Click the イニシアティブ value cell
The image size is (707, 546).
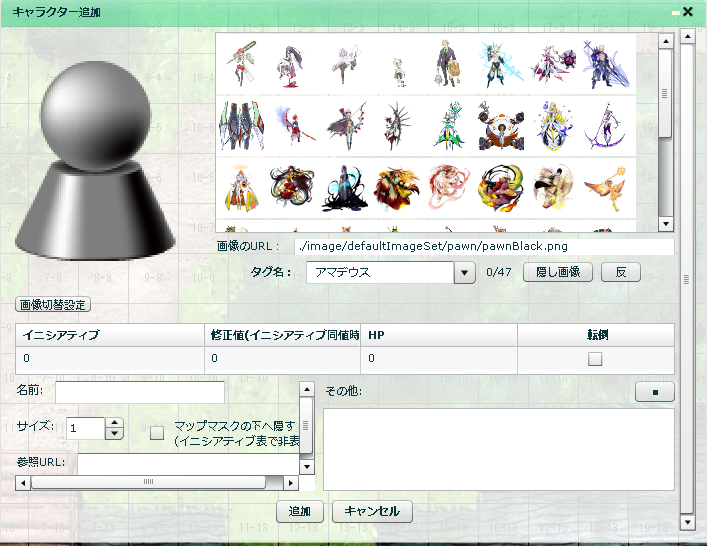(x=110, y=358)
